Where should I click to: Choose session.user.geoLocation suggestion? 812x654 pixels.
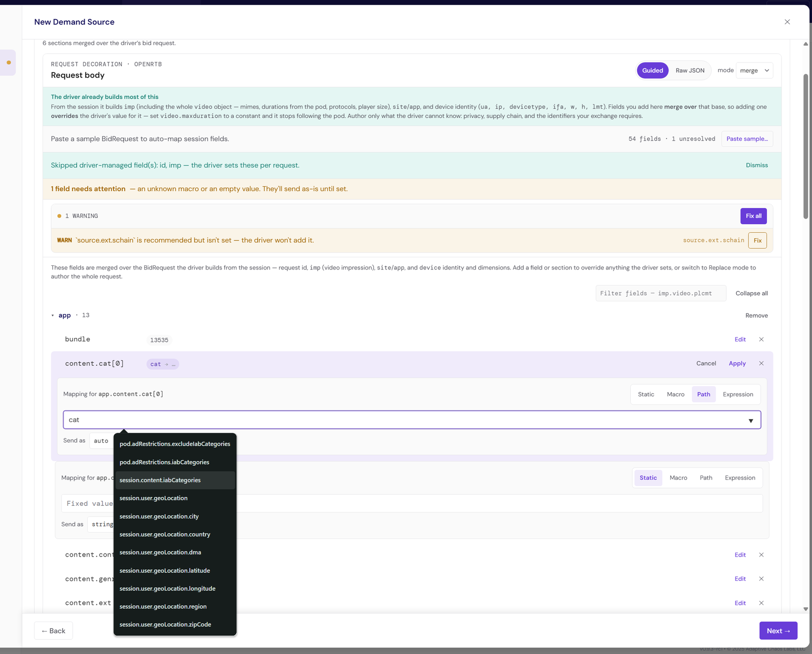175,498
